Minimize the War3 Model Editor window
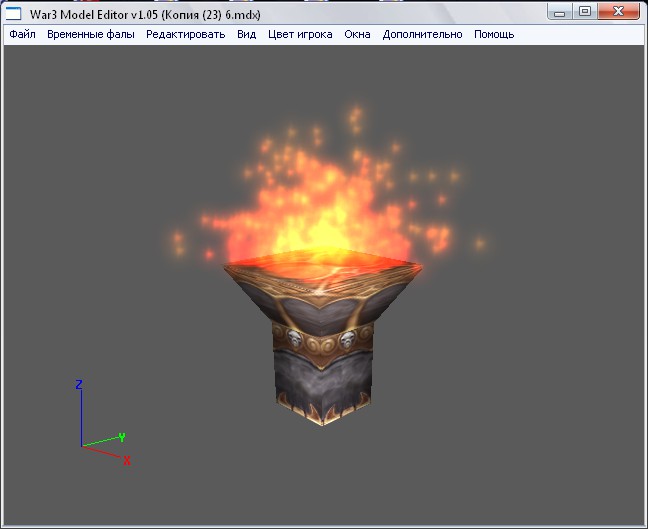The height and width of the screenshot is (529, 648). [560, 12]
